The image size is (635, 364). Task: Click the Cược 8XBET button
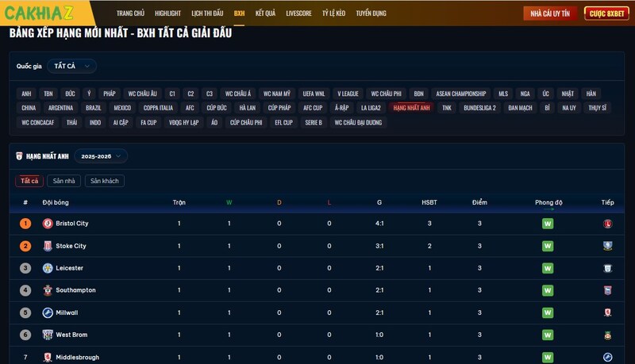606,13
